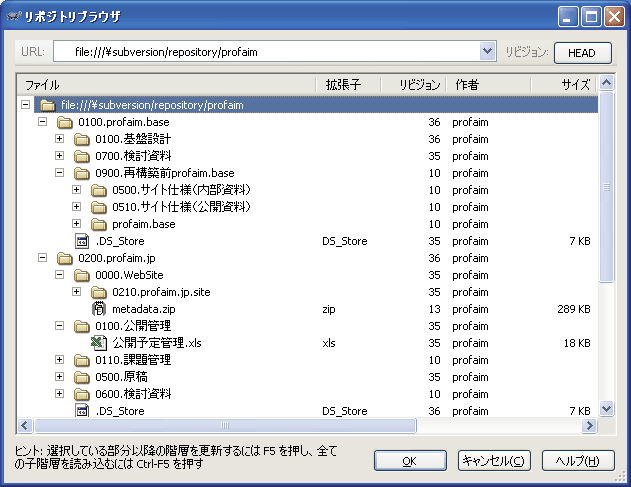Expand the 0210.profaim.jp.site node
The image size is (631, 487).
coord(76,291)
